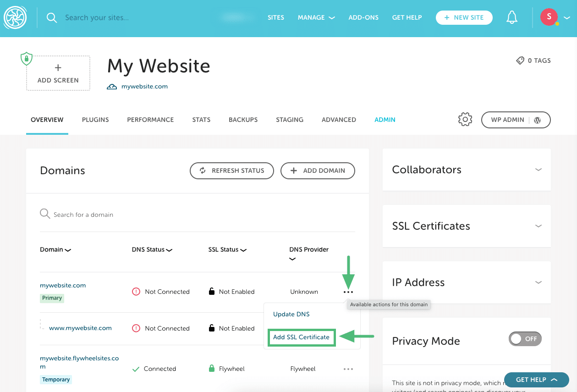Click the user avatar icon
Image resolution: width=577 pixels, height=392 pixels.
click(x=549, y=18)
